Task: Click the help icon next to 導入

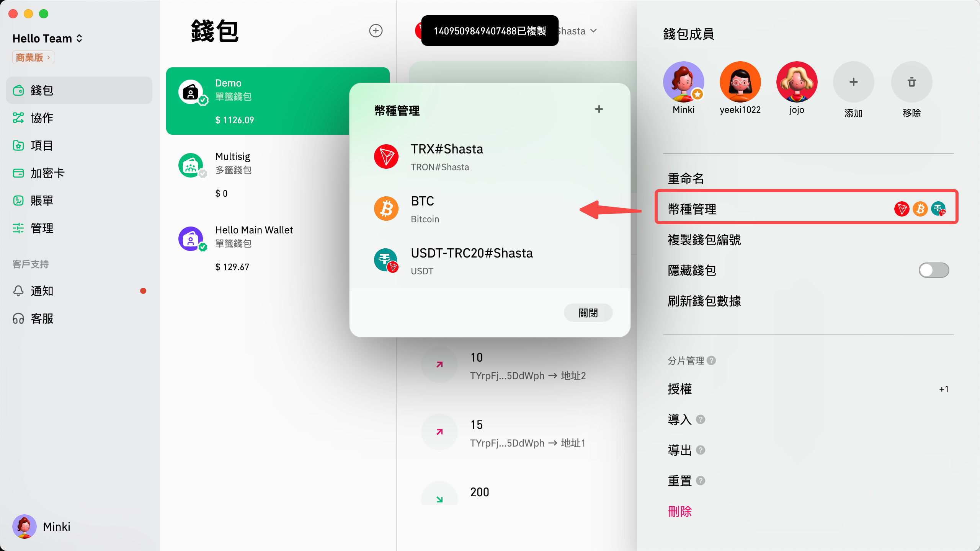Action: [701, 419]
